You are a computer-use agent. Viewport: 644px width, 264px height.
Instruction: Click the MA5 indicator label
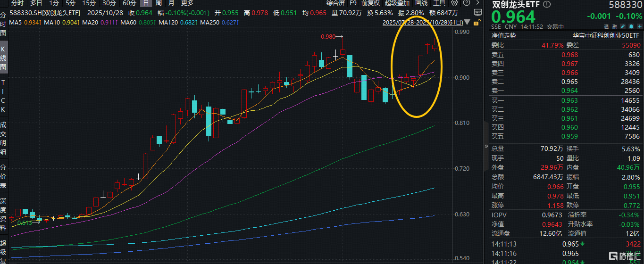[x=24, y=22]
